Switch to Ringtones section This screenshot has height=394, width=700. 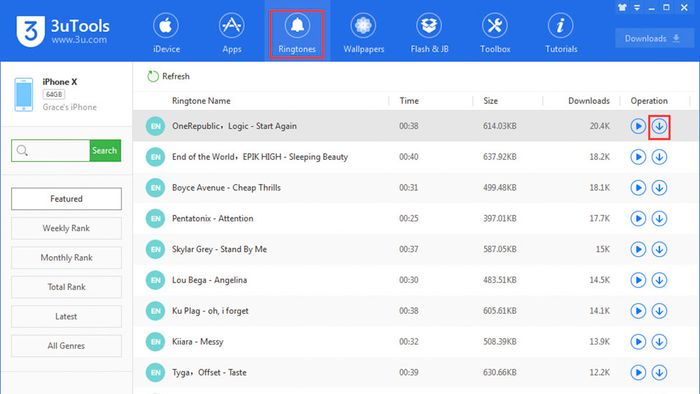pyautogui.click(x=297, y=34)
